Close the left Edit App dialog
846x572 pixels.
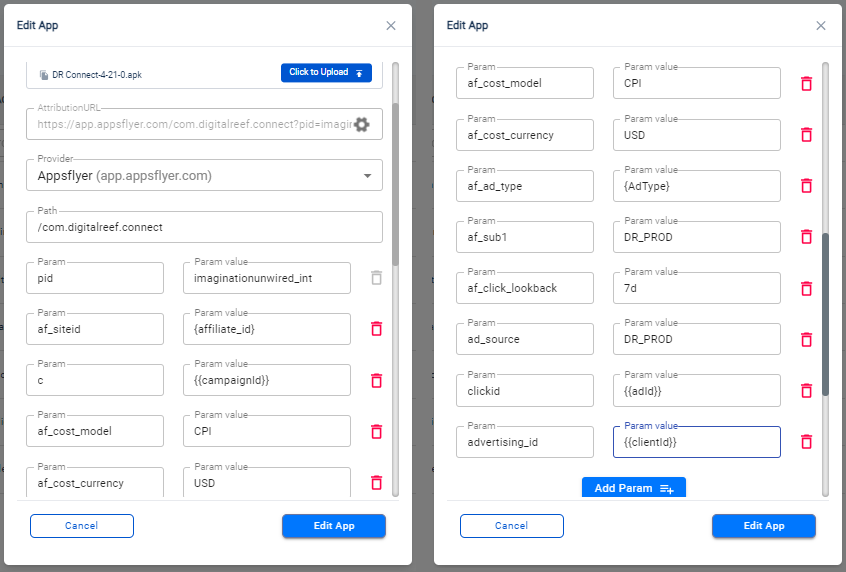tap(391, 26)
